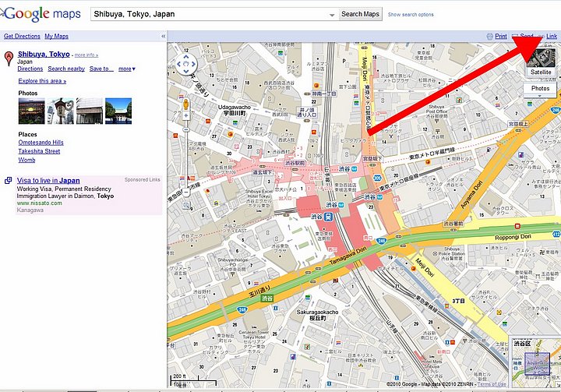This screenshot has height=392, width=561.
Task: Open Omotesando Hills place
Action: tap(41, 143)
